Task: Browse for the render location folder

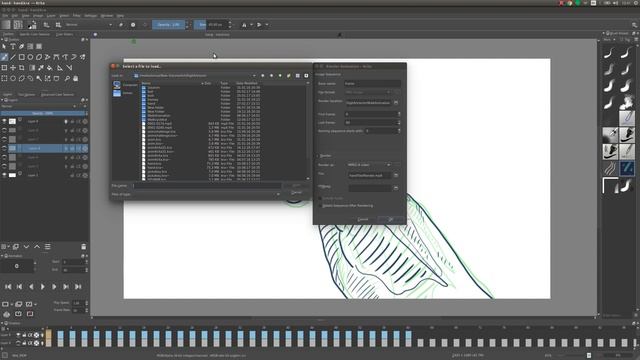Action: pyautogui.click(x=396, y=103)
